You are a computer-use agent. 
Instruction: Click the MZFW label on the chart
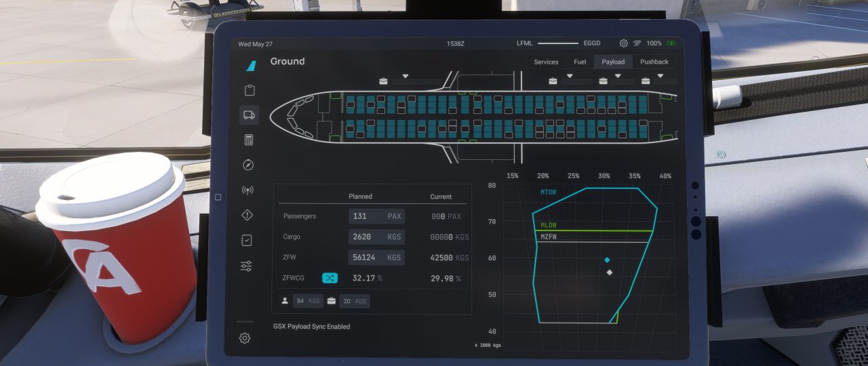548,237
